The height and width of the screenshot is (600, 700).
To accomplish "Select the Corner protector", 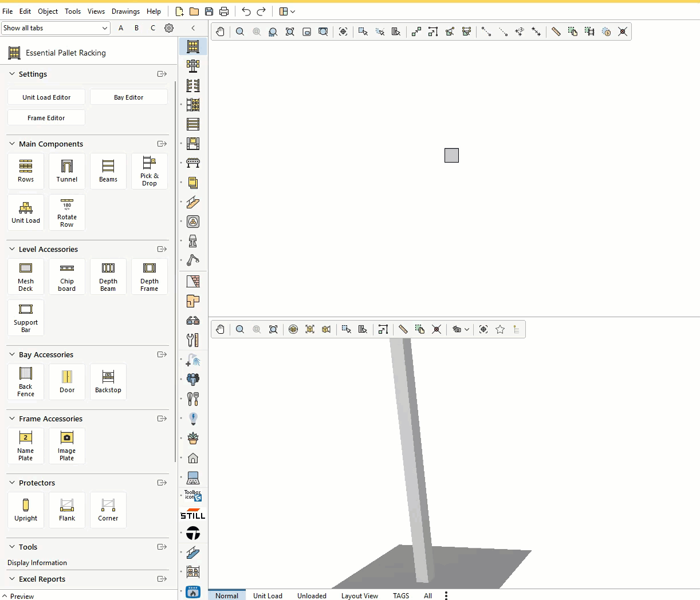I will click(108, 510).
